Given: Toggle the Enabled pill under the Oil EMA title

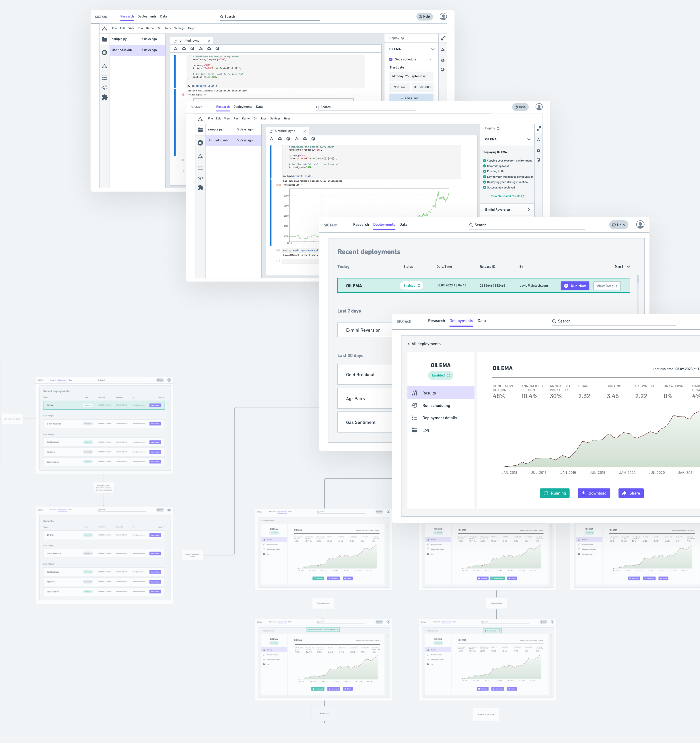Looking at the screenshot, I should (x=441, y=375).
